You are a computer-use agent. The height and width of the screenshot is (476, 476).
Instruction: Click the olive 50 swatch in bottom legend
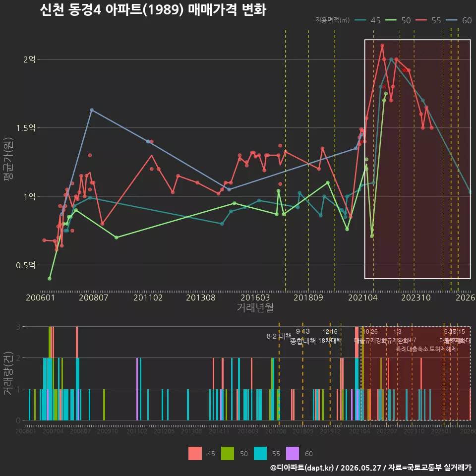tap(228, 454)
